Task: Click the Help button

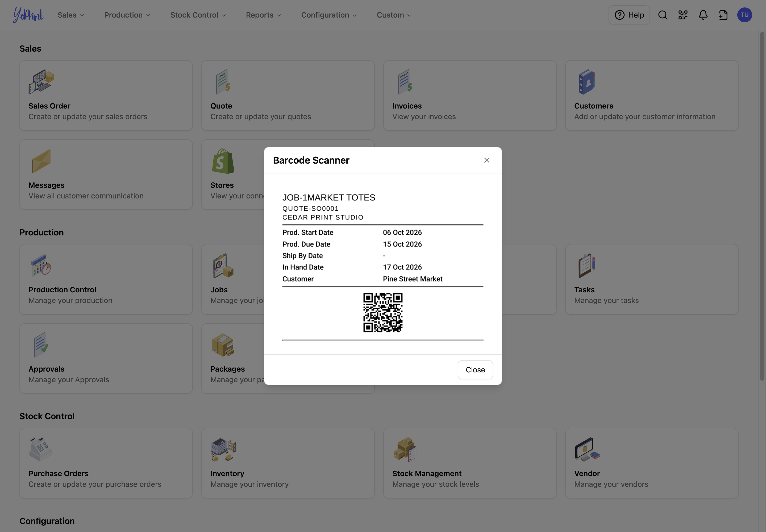Action: 629,15
